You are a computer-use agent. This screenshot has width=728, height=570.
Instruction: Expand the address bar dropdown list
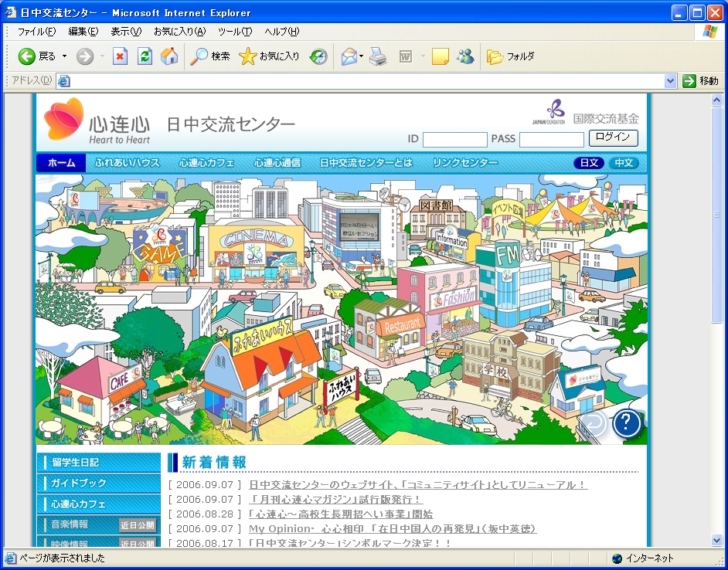tap(670, 81)
